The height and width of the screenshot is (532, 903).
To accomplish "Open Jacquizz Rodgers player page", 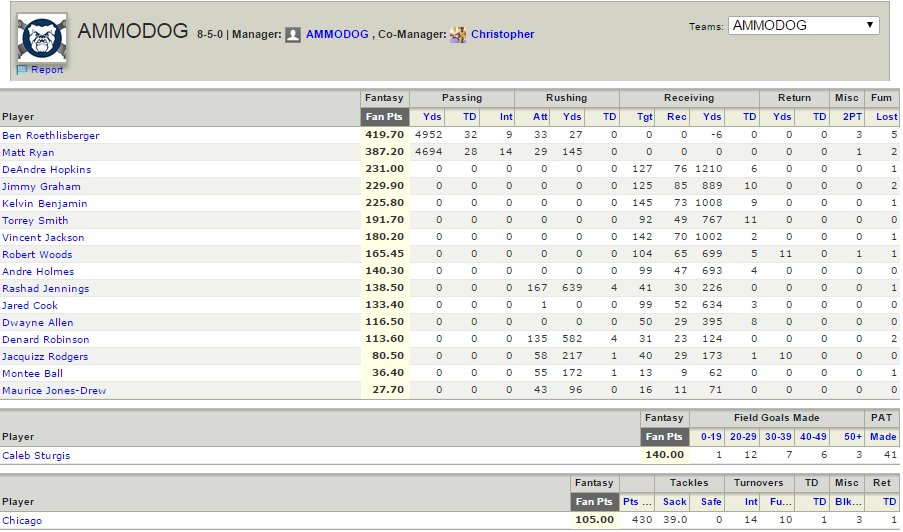I will tap(45, 356).
